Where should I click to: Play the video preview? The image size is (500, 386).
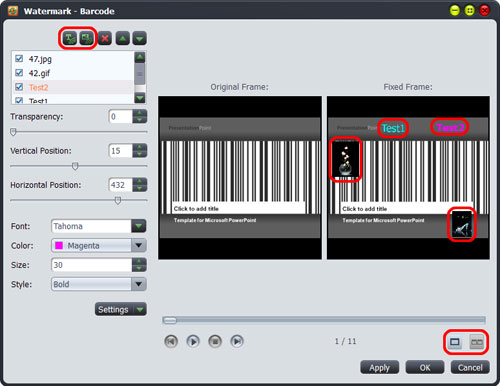tap(193, 341)
